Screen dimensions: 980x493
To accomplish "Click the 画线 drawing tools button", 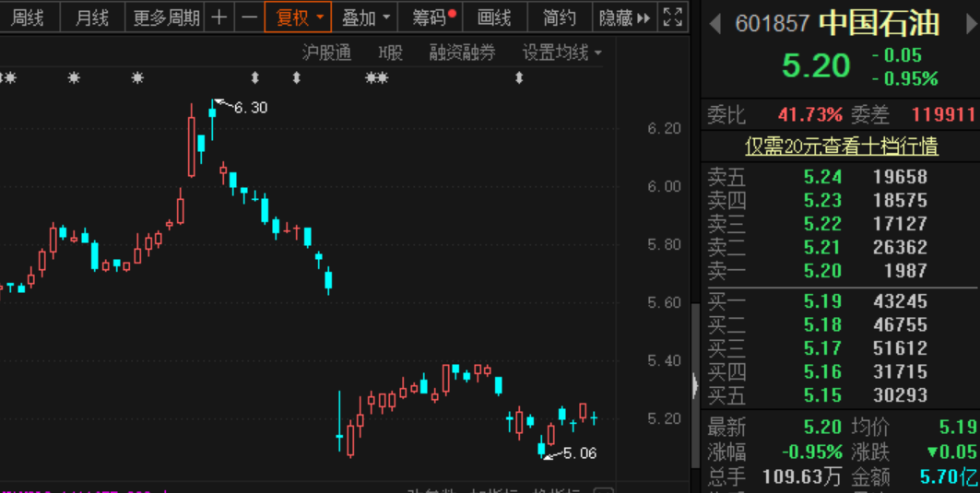I will pyautogui.click(x=495, y=18).
